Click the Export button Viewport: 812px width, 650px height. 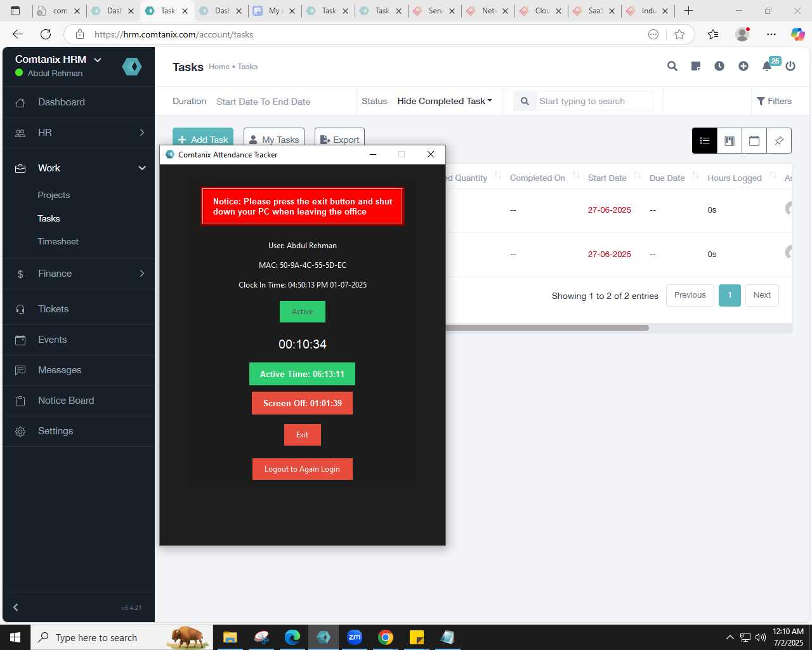click(339, 138)
